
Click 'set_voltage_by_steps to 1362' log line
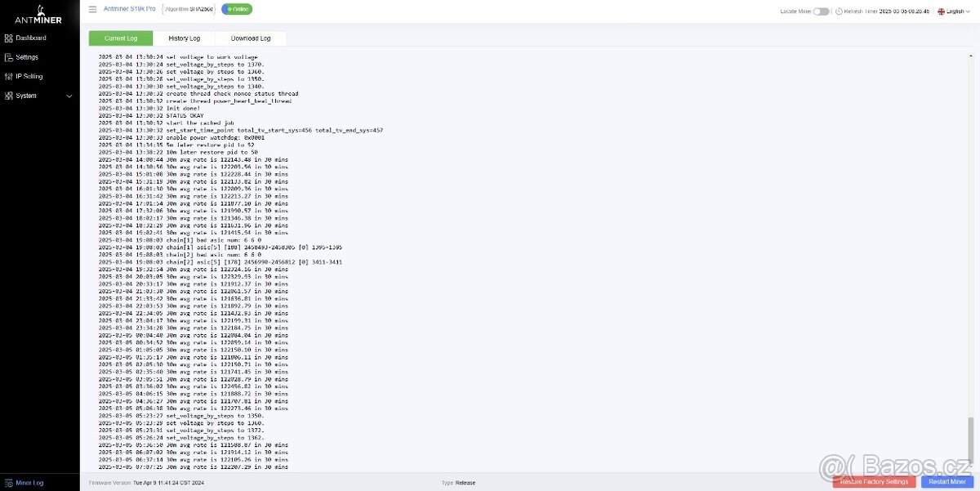181,438
